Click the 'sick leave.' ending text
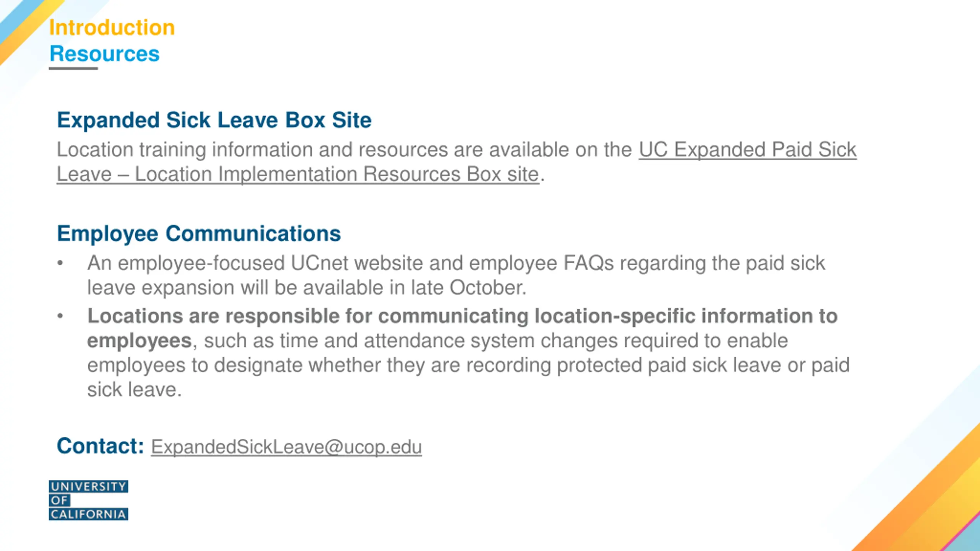Screen dimensions: 980x551 pyautogui.click(x=134, y=390)
